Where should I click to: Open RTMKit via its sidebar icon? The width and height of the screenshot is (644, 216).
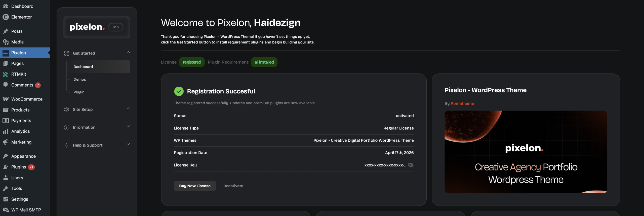pyautogui.click(x=6, y=74)
